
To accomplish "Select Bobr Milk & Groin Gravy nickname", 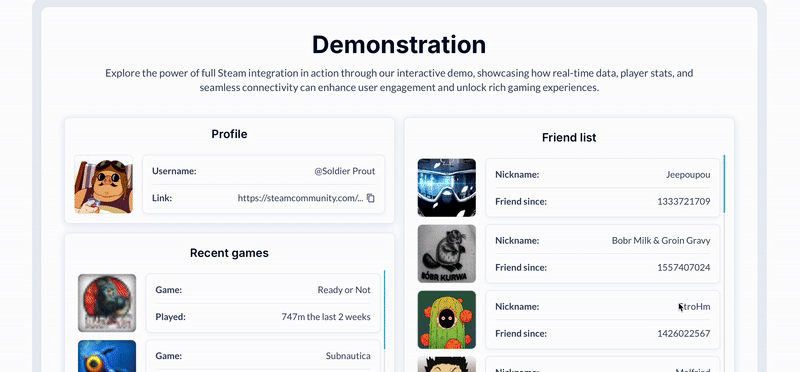I will click(x=661, y=240).
